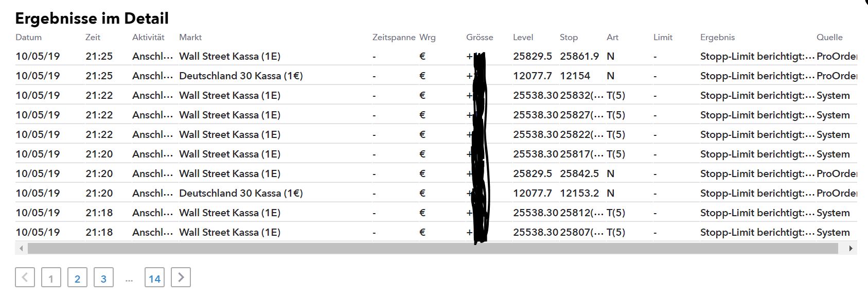Select Stop value 25842.5
Screen dimensions: 868x296
pyautogui.click(x=579, y=173)
